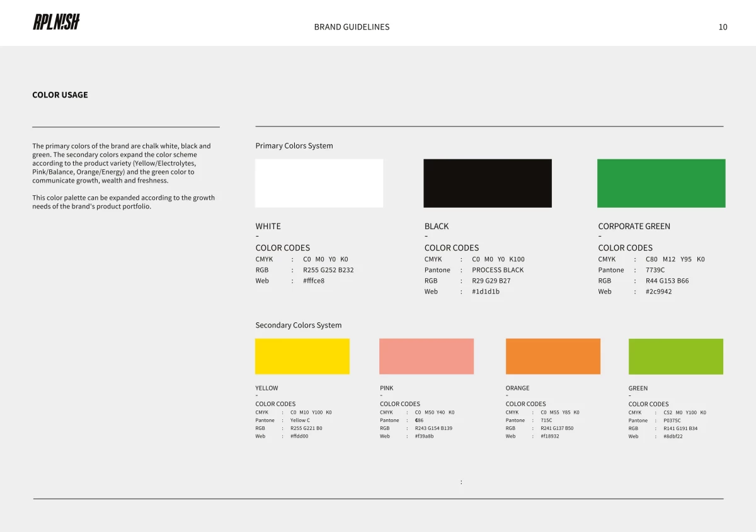Select the web code #2c9942
The height and width of the screenshot is (532, 756).
[658, 291]
